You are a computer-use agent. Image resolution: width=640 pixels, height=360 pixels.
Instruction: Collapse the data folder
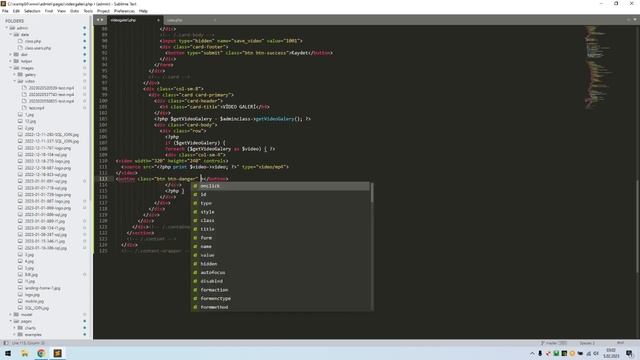11,35
